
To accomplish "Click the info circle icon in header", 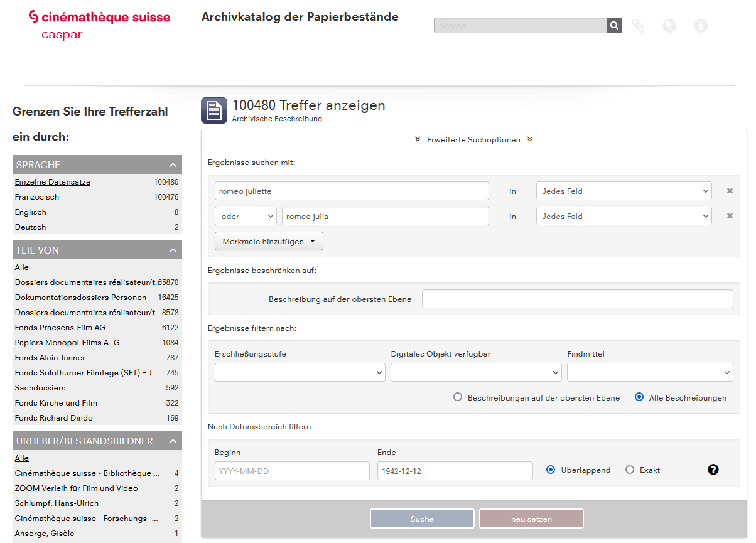I will (701, 26).
